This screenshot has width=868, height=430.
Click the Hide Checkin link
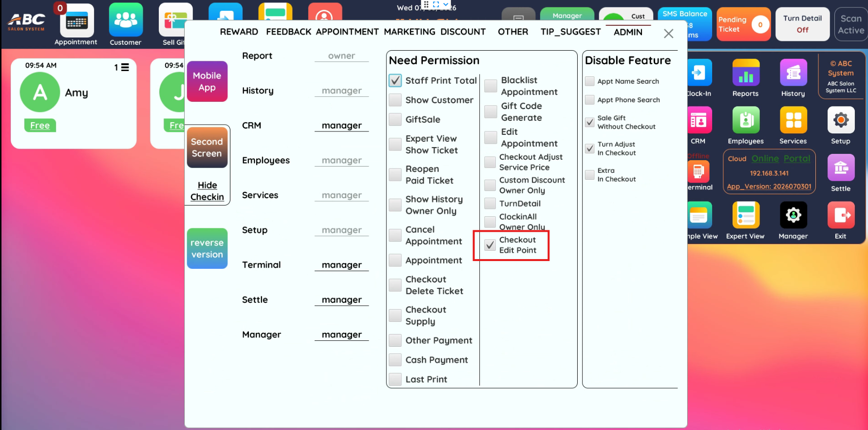pos(207,191)
